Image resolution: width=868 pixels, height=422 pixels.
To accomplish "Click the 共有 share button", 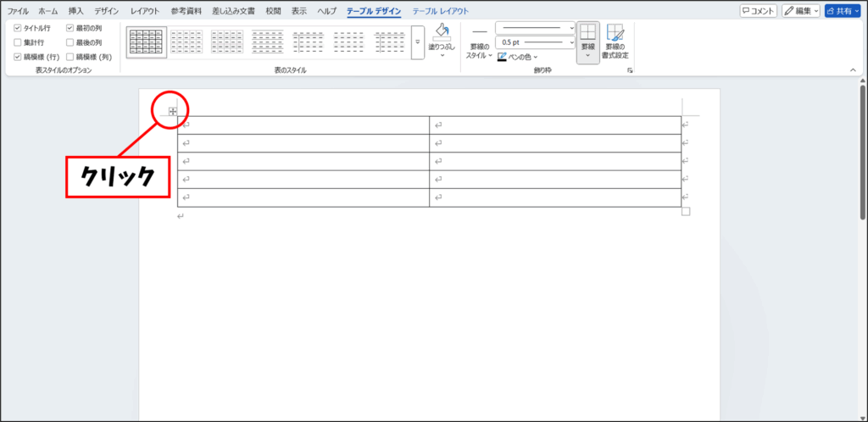I will [x=842, y=11].
